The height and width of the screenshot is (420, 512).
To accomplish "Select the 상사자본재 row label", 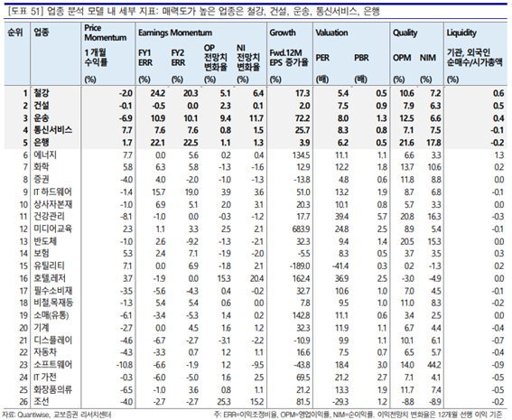I will pos(53,204).
